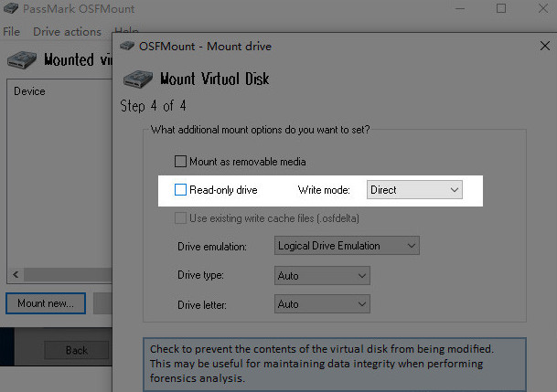Open the Drive emulation dropdown
Image resolution: width=557 pixels, height=392 pixels.
coord(347,246)
